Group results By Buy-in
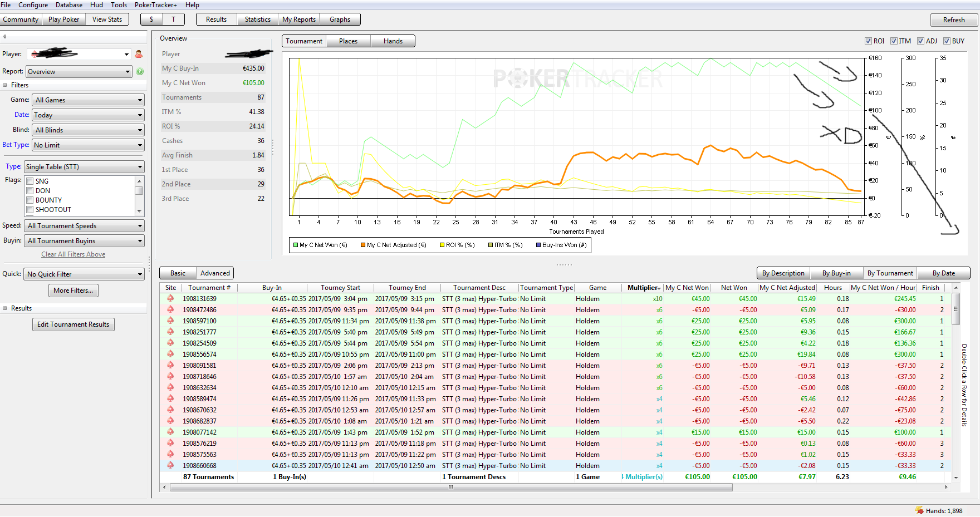 (x=836, y=273)
